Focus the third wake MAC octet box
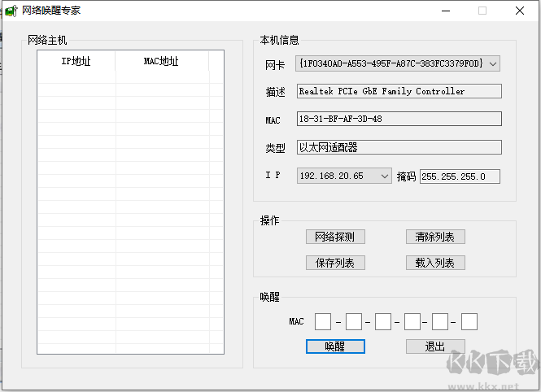Viewport: 541px width, 392px height. [x=383, y=322]
